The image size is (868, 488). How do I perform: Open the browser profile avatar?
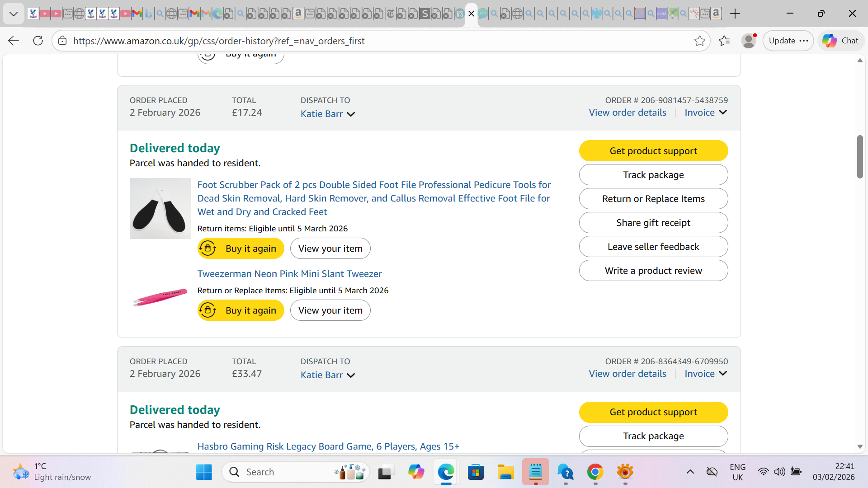coord(749,41)
